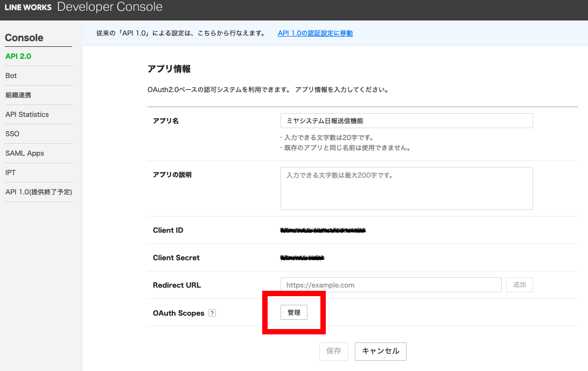The height and width of the screenshot is (371, 588).
Task: Focus the アプリの説明 text area
Action: coord(407,188)
